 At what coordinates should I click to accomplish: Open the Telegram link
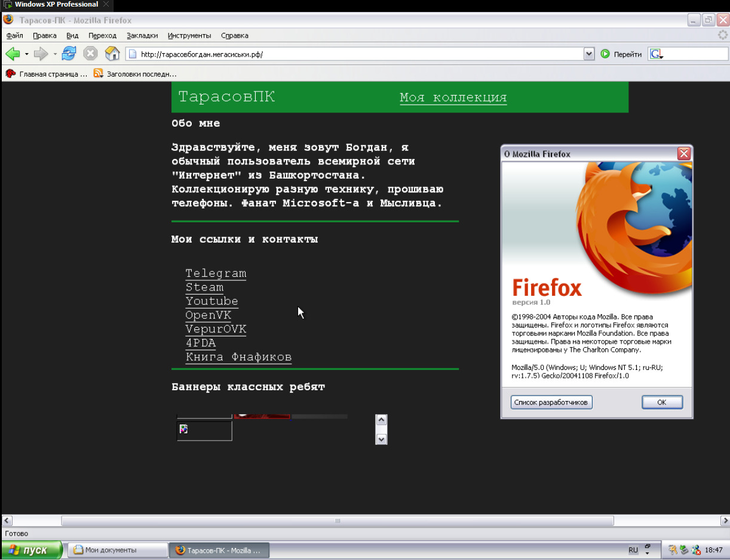[x=216, y=274]
